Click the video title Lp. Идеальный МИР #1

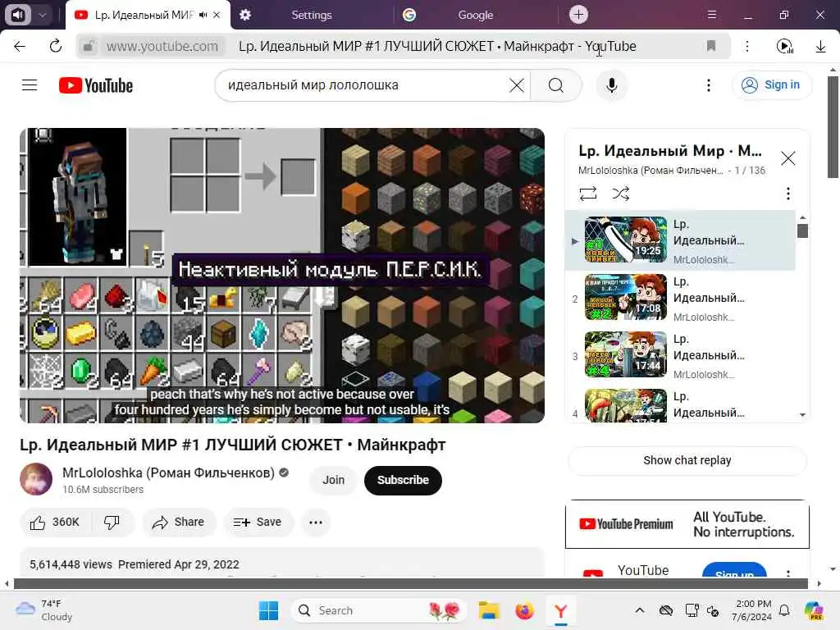[232, 445]
